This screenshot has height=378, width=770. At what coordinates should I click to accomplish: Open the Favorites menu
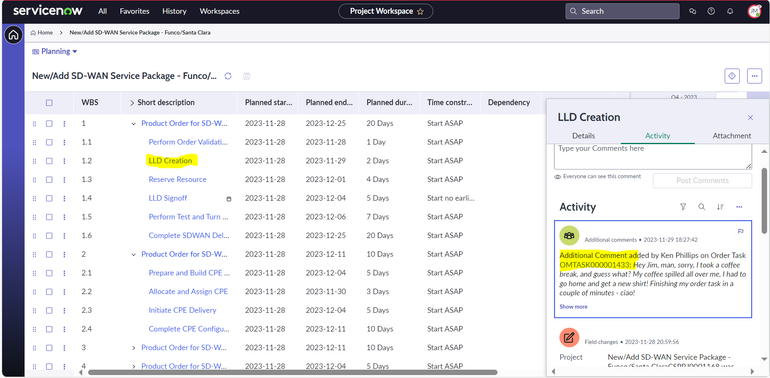(135, 11)
